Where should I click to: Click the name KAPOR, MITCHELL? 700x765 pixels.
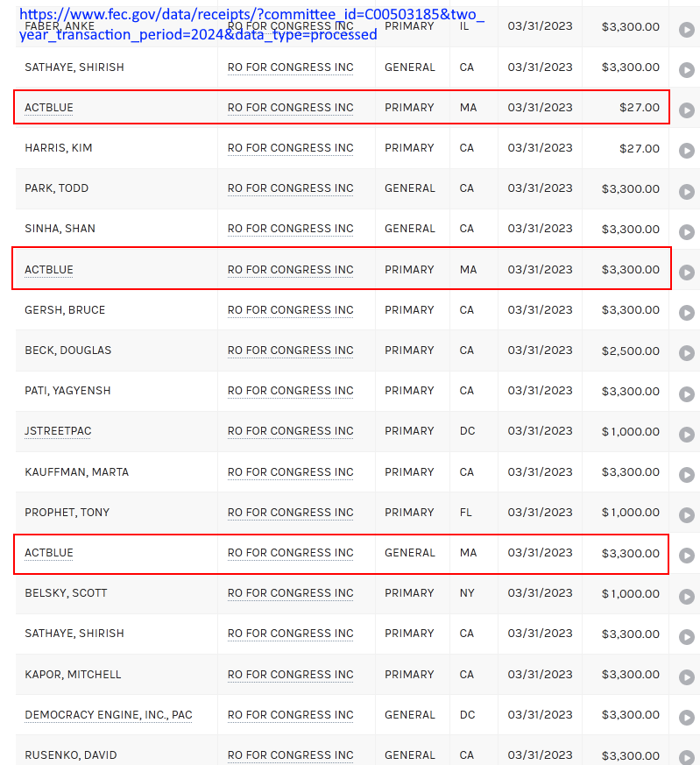pyautogui.click(x=73, y=674)
